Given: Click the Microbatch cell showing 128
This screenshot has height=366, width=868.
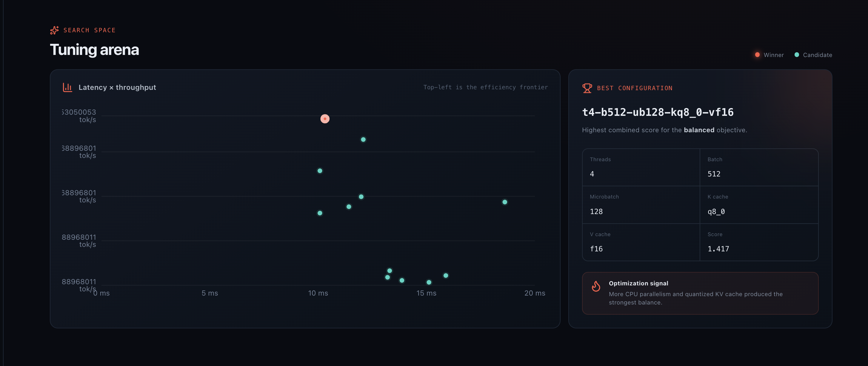Looking at the screenshot, I should coord(641,205).
